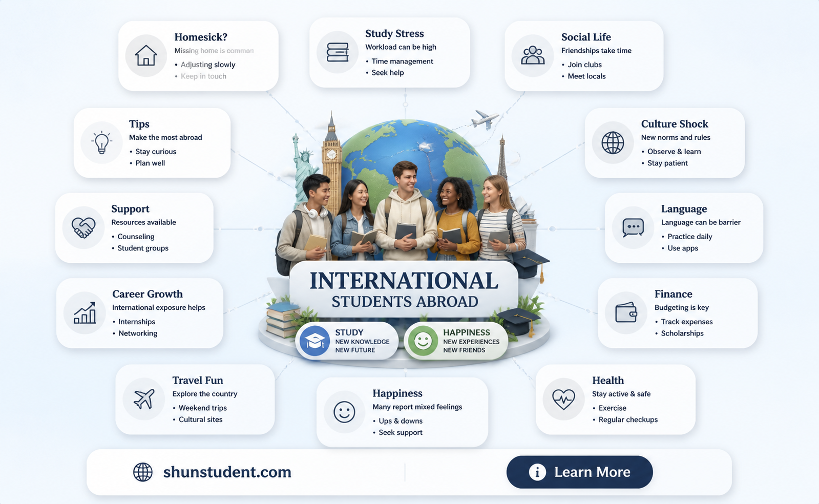Click 'Stay patient' bullet text
Image resolution: width=819 pixels, height=504 pixels.
[x=667, y=163]
